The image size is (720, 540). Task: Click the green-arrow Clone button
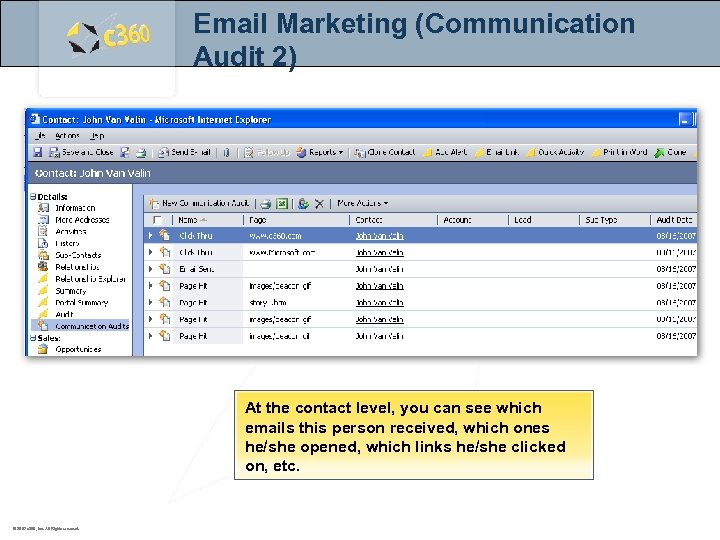tap(670, 152)
